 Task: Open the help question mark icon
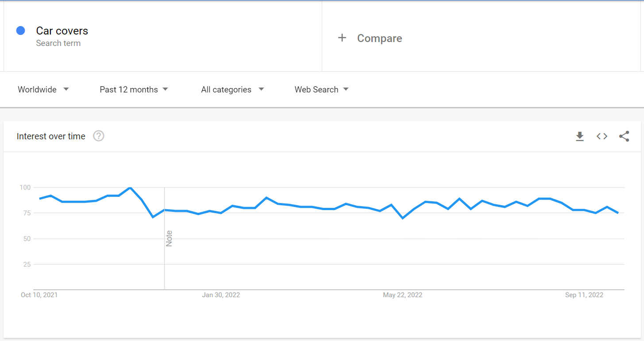point(99,136)
